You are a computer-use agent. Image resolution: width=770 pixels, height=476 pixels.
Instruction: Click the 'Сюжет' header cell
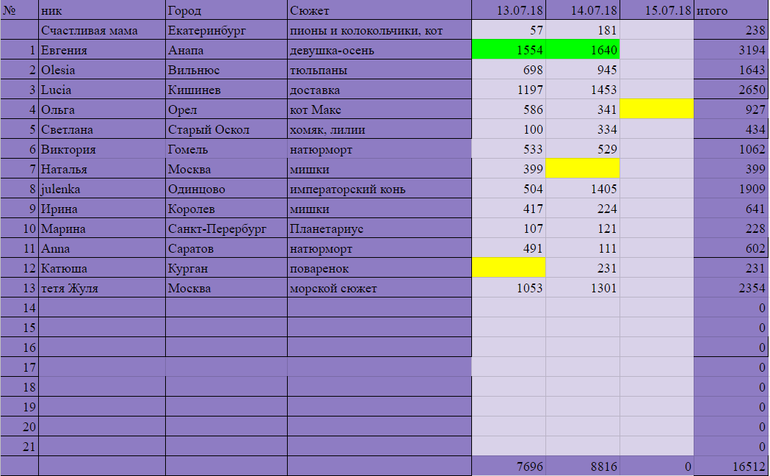point(378,11)
